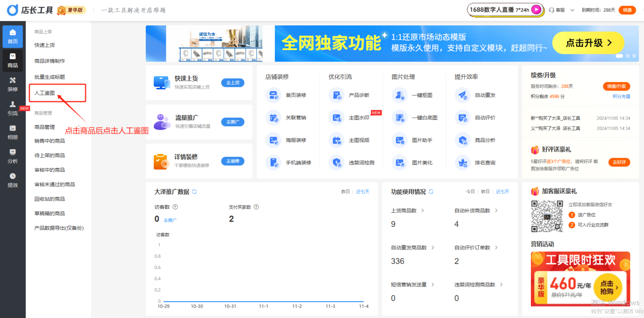Viewport: 644px width, 318px height.
Task: Click 去推广 button in 流量推广 card
Action: [233, 122]
